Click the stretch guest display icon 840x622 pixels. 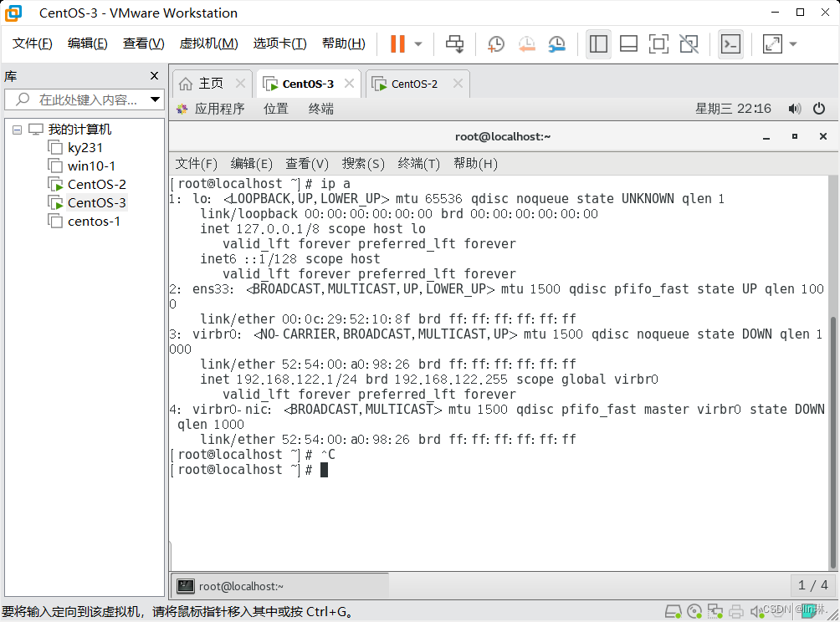tap(772, 44)
